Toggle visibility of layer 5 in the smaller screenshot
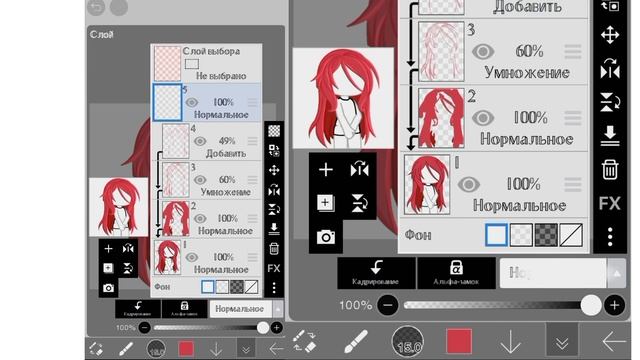The width and height of the screenshot is (640, 360). (x=191, y=102)
